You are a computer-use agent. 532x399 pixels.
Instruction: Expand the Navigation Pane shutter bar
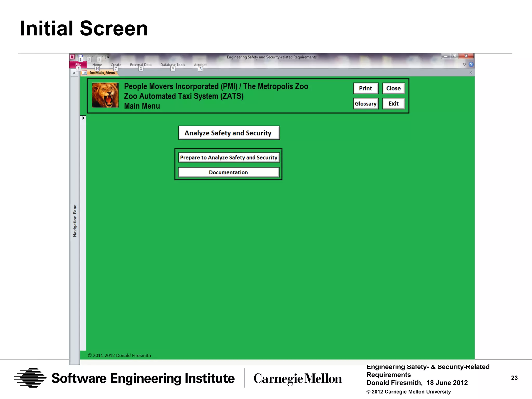point(74,73)
